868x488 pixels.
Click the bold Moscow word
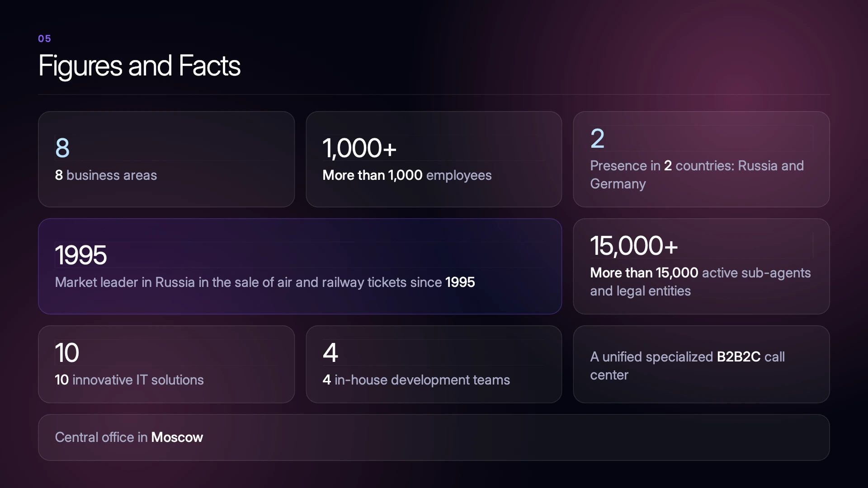[177, 437]
